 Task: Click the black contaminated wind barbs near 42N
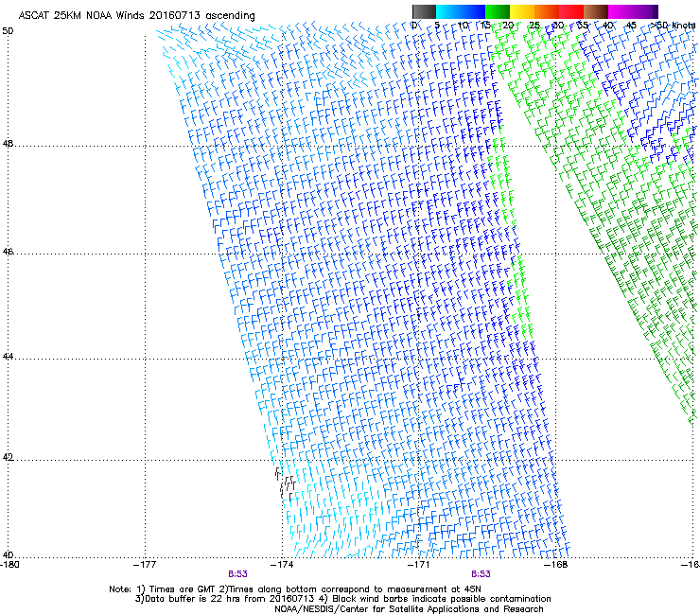tap(286, 483)
